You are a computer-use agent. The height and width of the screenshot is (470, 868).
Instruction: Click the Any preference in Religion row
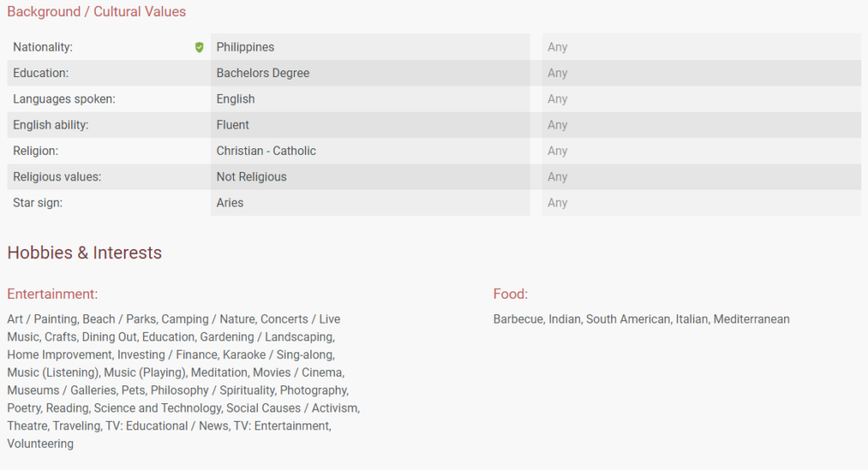tap(557, 151)
